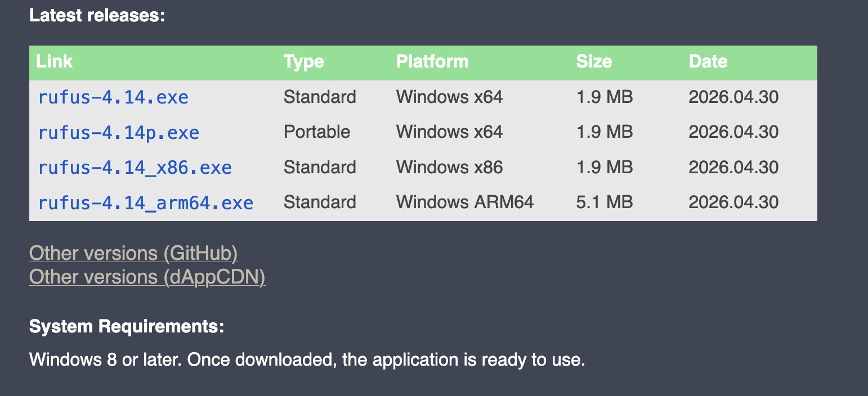Click the Type column header
The image size is (868, 396).
(x=304, y=61)
